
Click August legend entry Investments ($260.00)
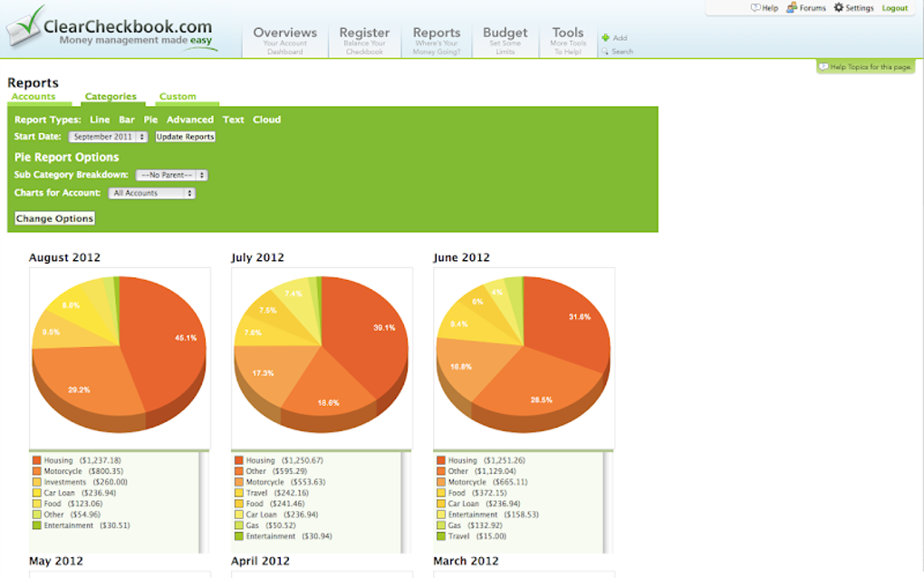pyautogui.click(x=85, y=482)
